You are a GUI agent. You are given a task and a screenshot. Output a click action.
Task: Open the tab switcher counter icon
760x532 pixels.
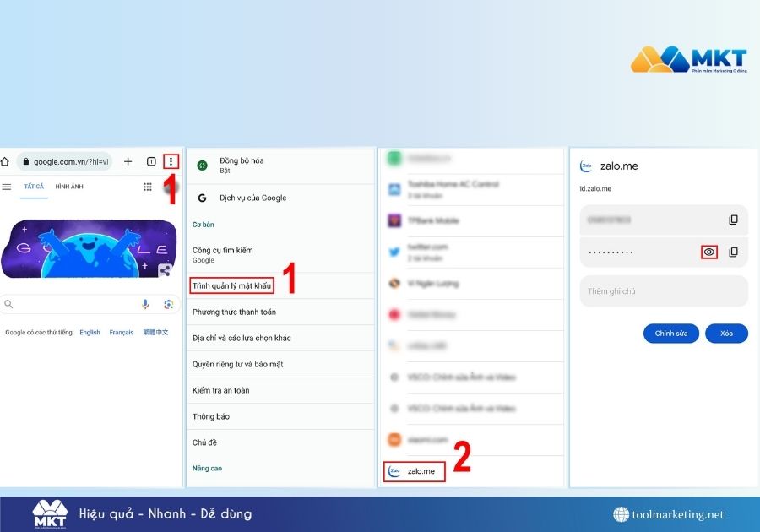pos(151,161)
